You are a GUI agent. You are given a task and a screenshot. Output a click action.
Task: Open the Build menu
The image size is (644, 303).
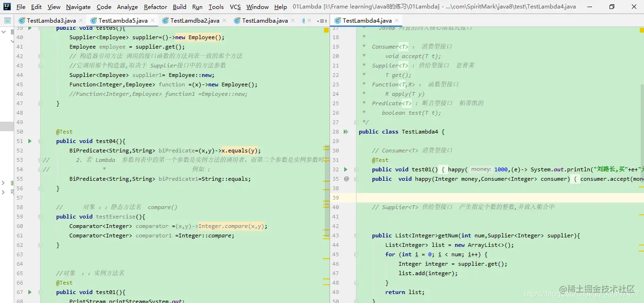click(x=179, y=7)
